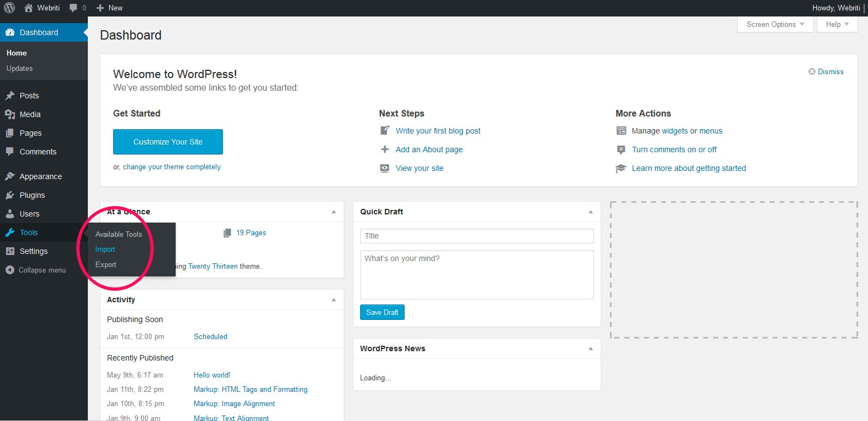The width and height of the screenshot is (868, 421).
Task: Open the Settings menu label
Action: 33,251
